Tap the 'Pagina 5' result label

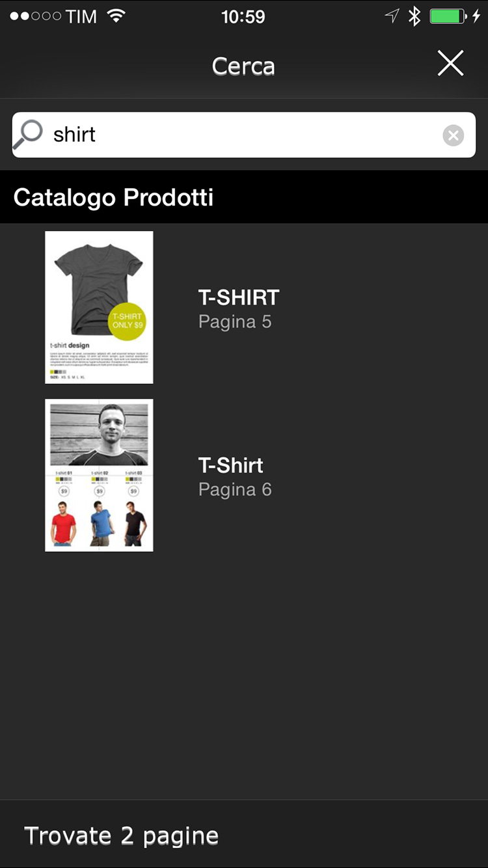coord(235,321)
